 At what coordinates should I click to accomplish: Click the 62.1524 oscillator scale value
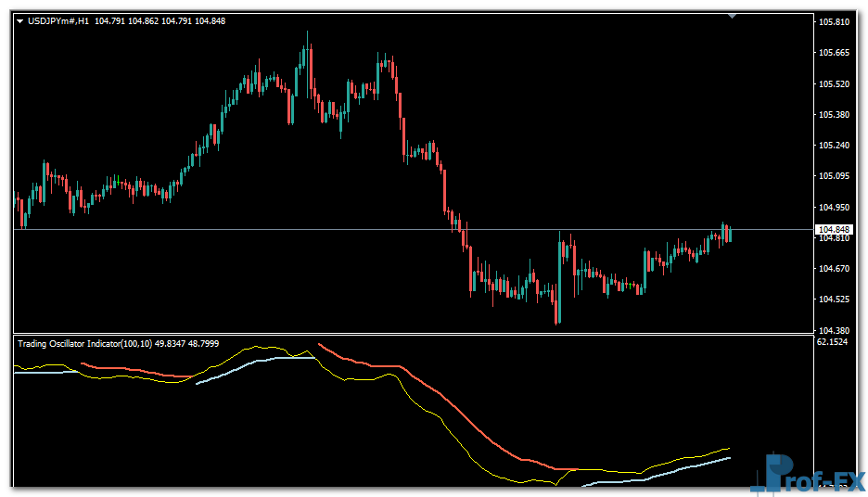[x=834, y=342]
